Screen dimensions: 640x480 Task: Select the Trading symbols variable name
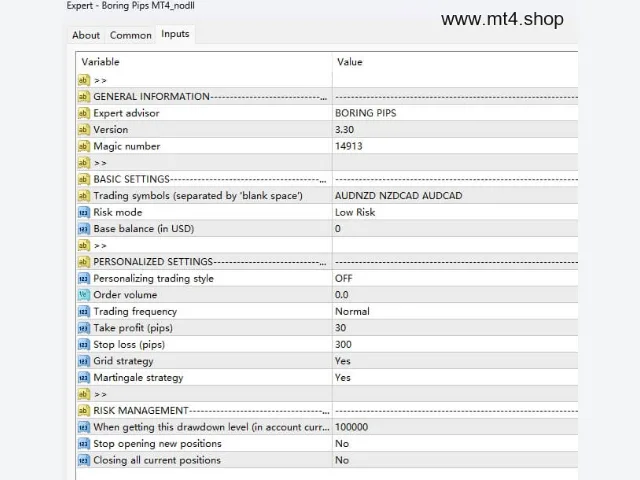pyautogui.click(x=198, y=196)
